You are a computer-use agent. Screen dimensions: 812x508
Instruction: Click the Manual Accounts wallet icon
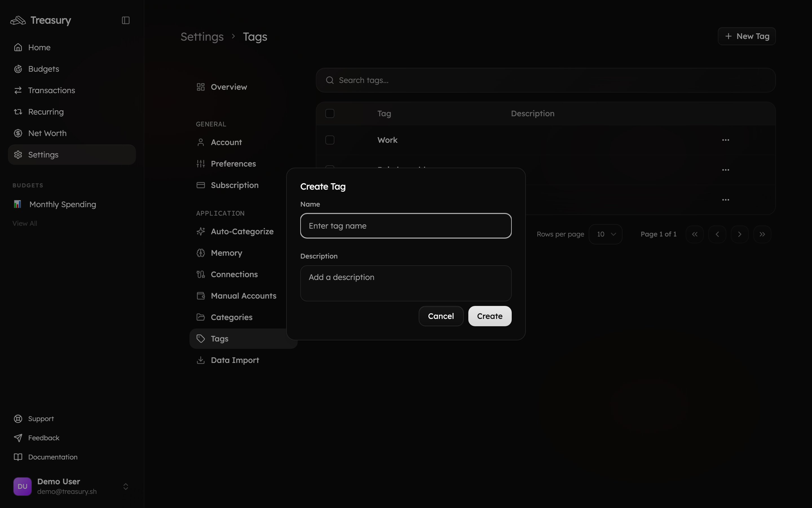201,296
